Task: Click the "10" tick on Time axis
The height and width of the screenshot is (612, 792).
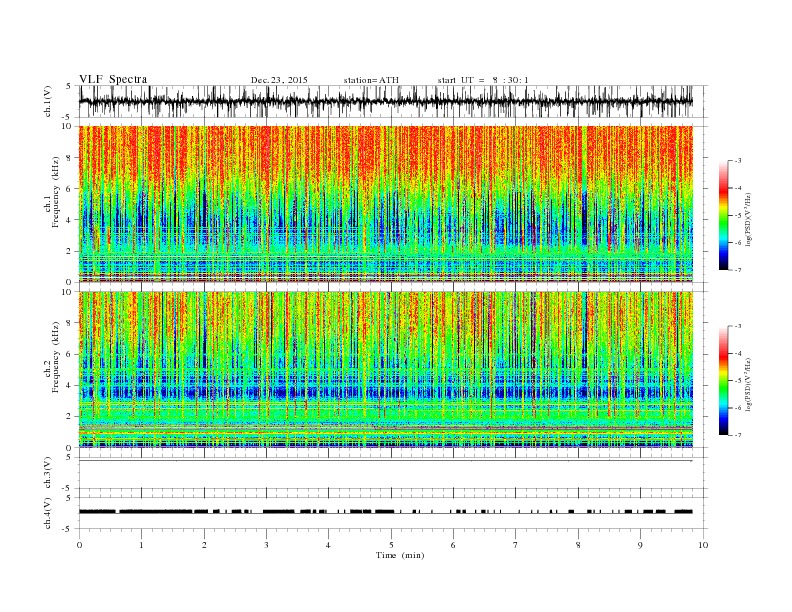Action: click(x=703, y=545)
